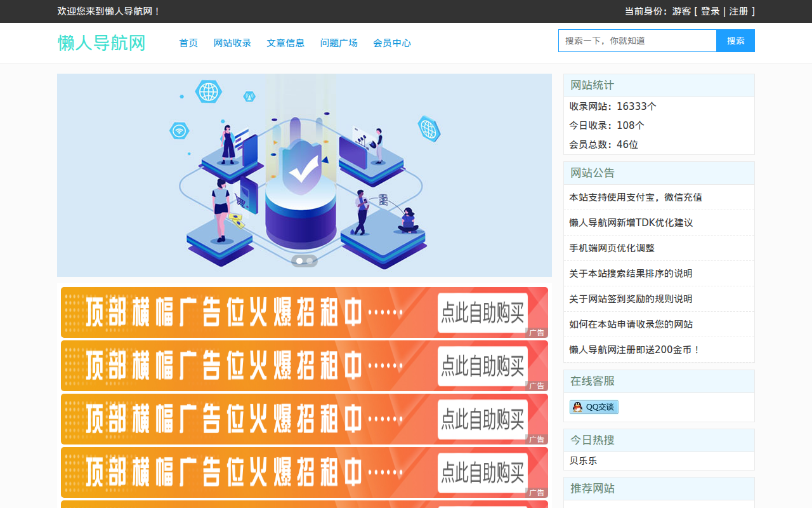812x508 pixels.
Task: Open the 首页 menu item
Action: click(x=188, y=43)
